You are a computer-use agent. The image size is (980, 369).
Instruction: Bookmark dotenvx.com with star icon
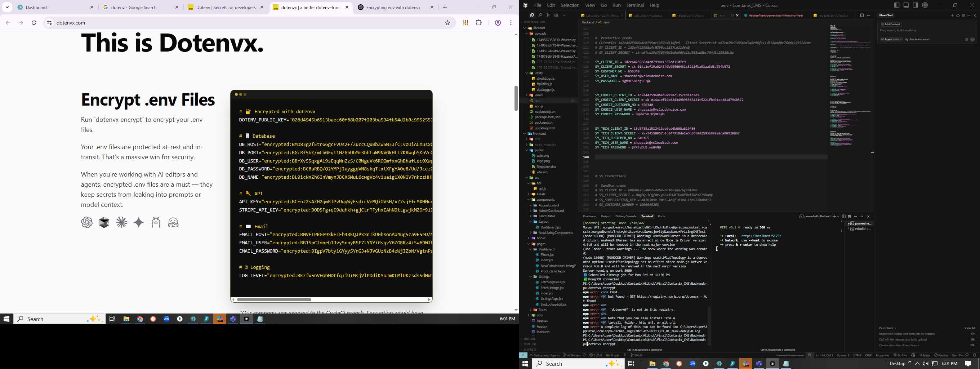(x=447, y=23)
